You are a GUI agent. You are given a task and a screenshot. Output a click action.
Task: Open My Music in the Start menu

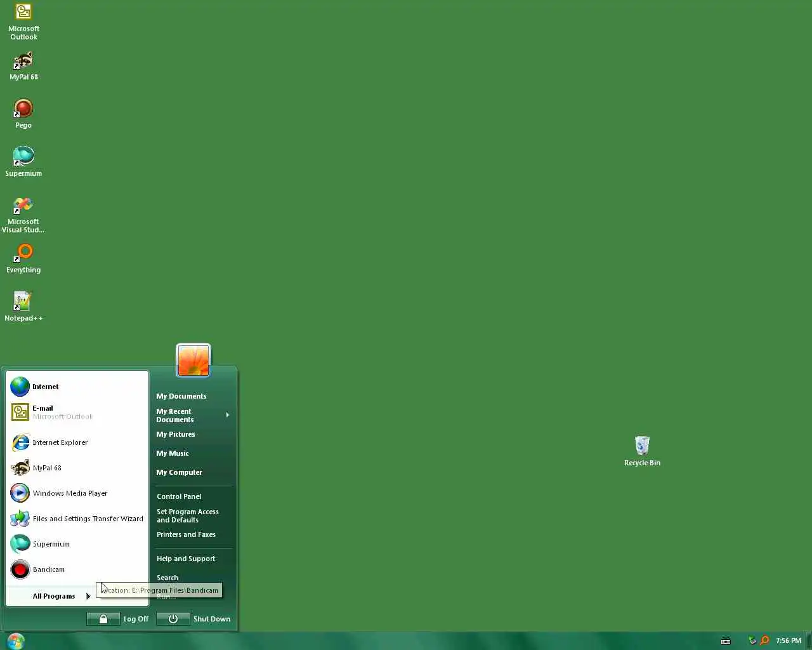click(x=193, y=453)
